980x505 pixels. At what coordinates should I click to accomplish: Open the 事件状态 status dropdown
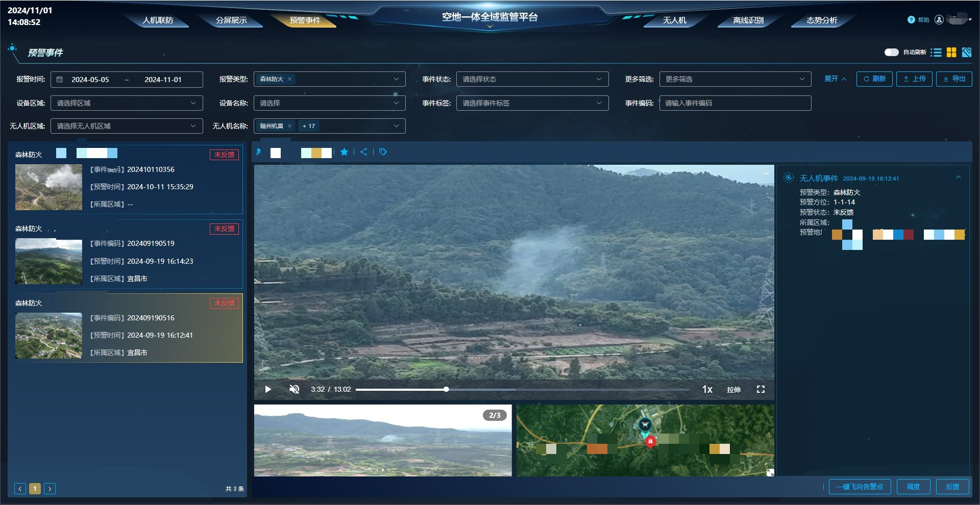pyautogui.click(x=532, y=79)
